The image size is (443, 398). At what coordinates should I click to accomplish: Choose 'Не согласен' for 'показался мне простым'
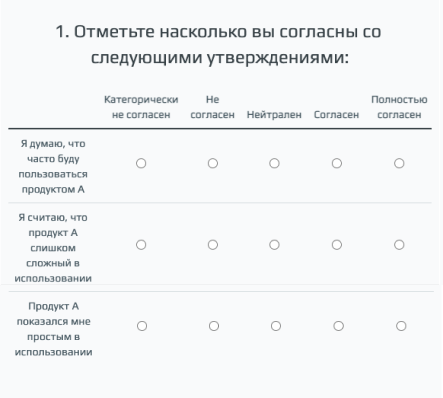click(x=214, y=326)
